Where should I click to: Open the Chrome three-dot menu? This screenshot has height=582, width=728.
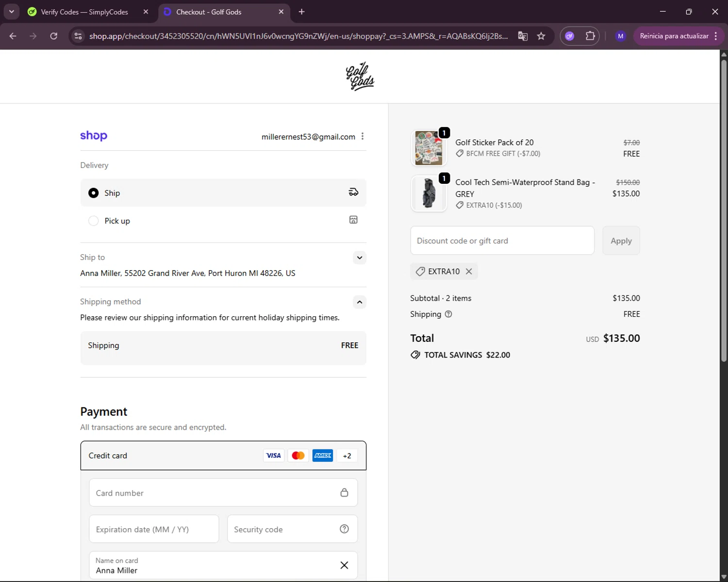click(716, 36)
